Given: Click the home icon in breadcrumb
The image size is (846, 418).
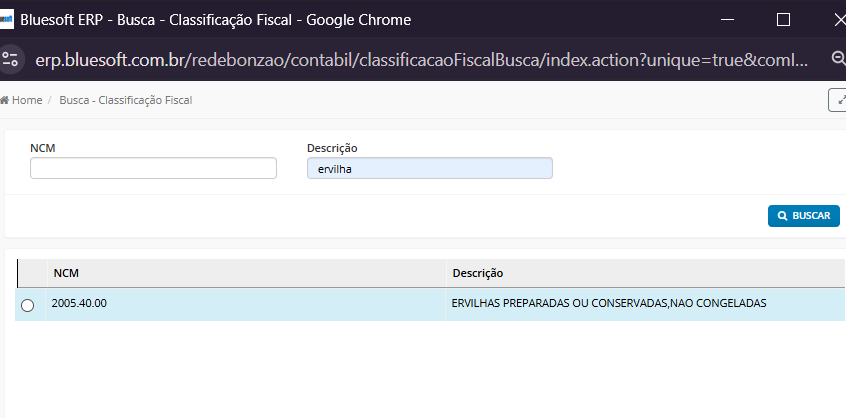Looking at the screenshot, I should [x=5, y=100].
